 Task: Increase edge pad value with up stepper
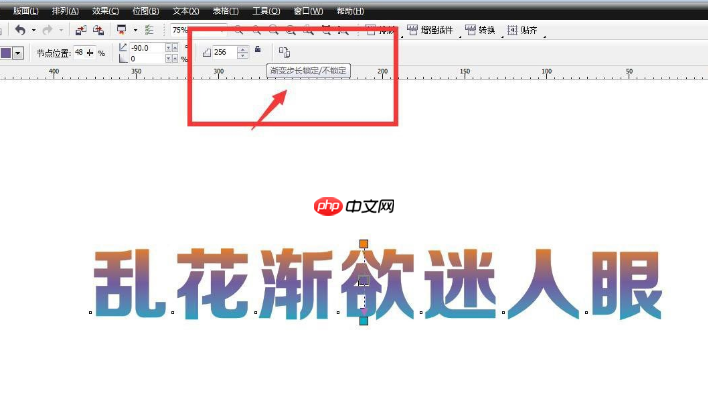(x=175, y=59)
